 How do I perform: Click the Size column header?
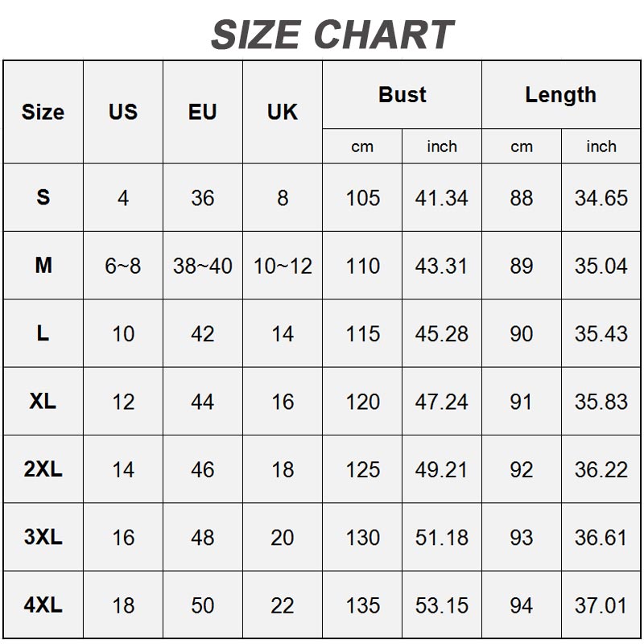43,112
